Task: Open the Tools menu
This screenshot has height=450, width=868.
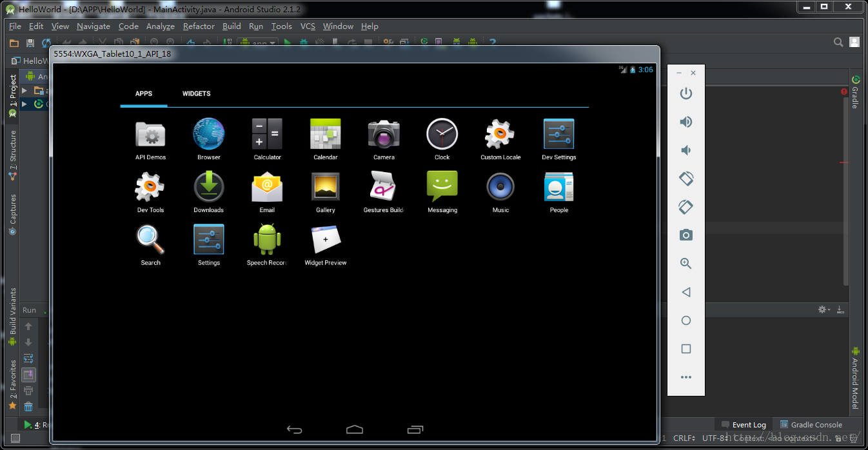Action: [x=281, y=26]
